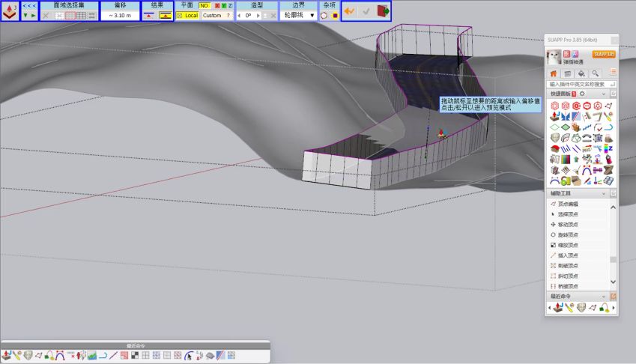Click the rainbow Z icon in SUAPP grid

(x=608, y=149)
